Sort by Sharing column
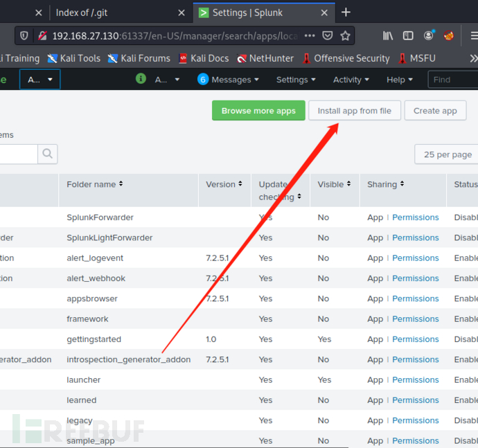The image size is (478, 448). click(386, 184)
